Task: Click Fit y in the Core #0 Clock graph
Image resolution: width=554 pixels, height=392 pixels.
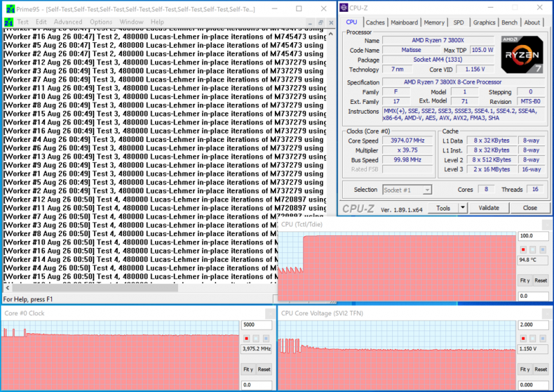Action: pos(248,369)
